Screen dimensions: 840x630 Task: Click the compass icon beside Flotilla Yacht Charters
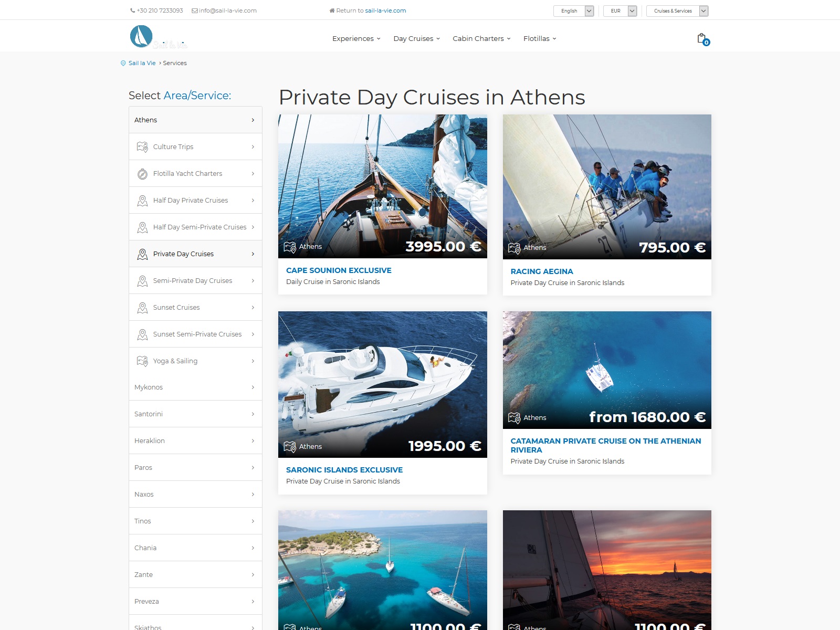tap(142, 174)
